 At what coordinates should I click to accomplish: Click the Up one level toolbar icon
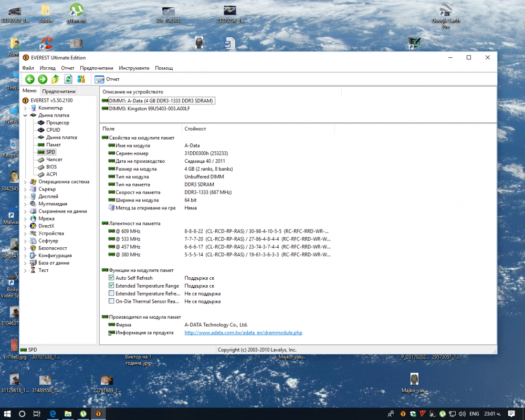[55, 79]
